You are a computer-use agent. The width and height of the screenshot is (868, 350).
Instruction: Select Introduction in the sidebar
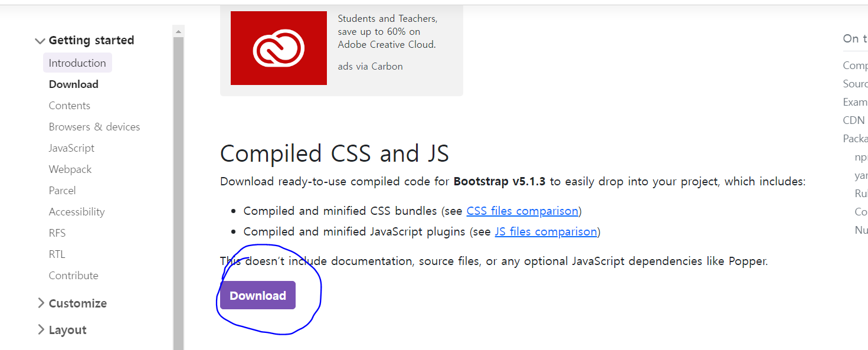pos(77,63)
